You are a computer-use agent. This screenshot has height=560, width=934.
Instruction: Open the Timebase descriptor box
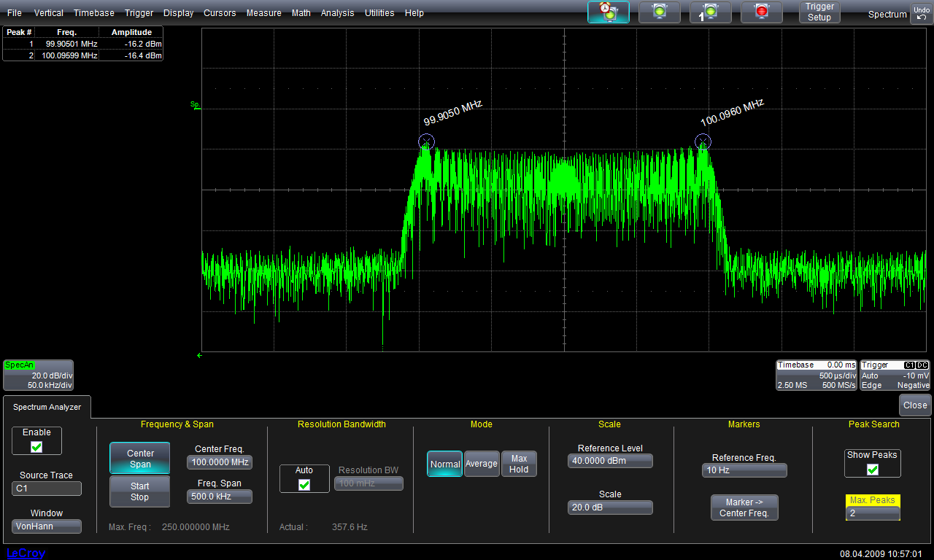tap(816, 375)
